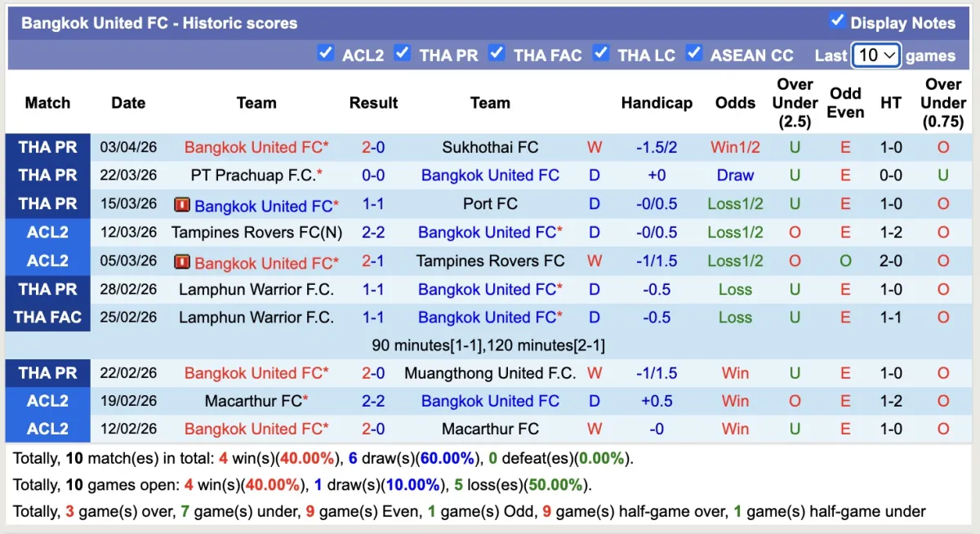Open Macarthur FC link in 19/02/26 row
The image size is (980, 534).
(x=253, y=401)
